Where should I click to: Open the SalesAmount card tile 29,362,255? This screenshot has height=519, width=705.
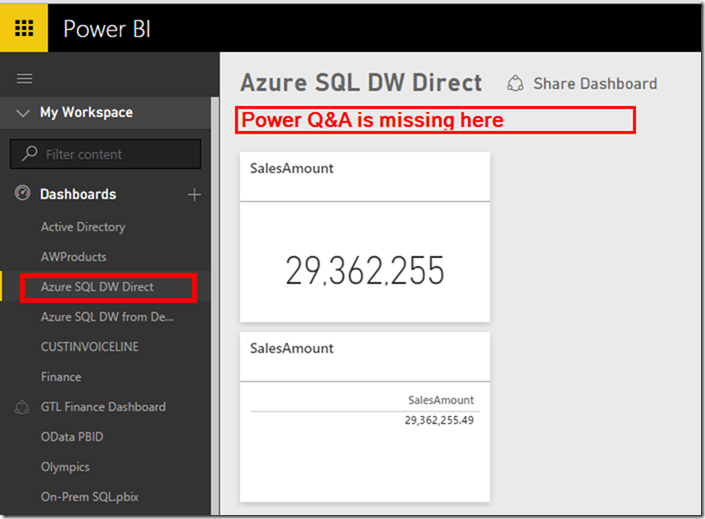(x=365, y=237)
